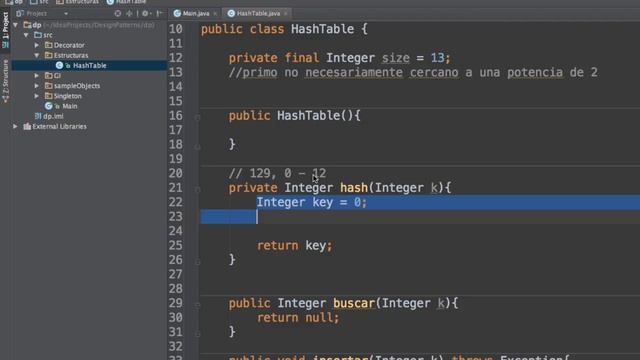
Task: Collapse the dp project root node
Action: click(16, 25)
